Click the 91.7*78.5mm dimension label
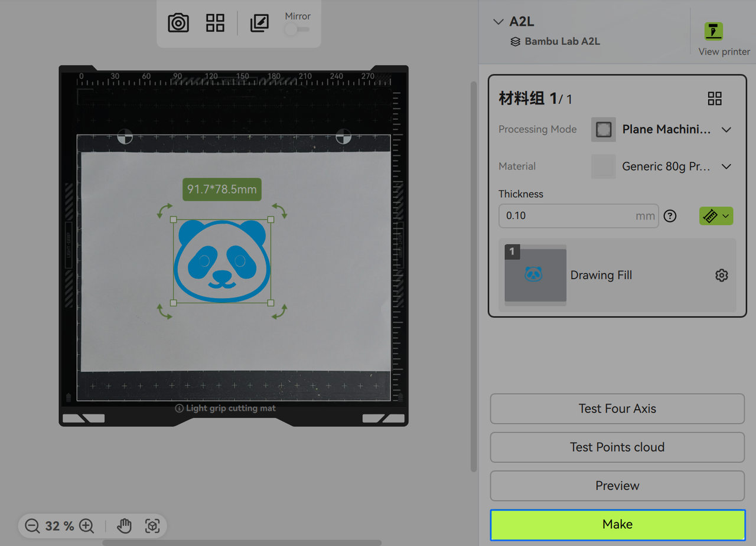Screen dimensions: 756x546 point(222,189)
